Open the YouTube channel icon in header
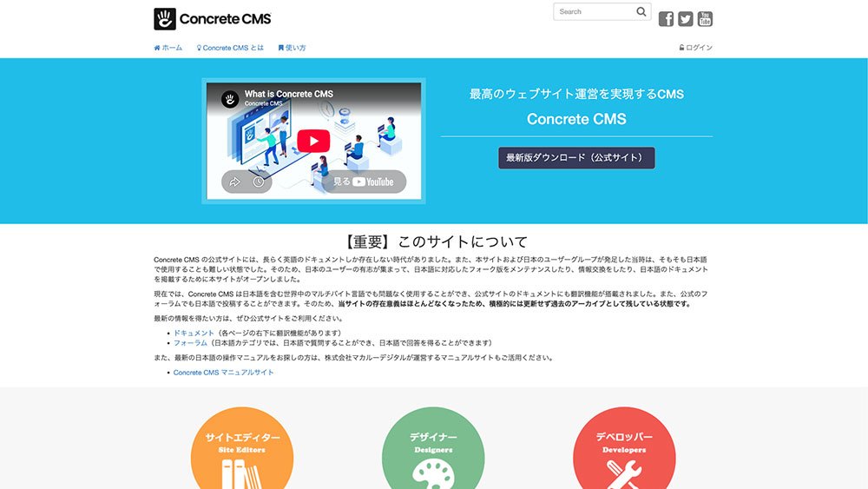 click(705, 19)
